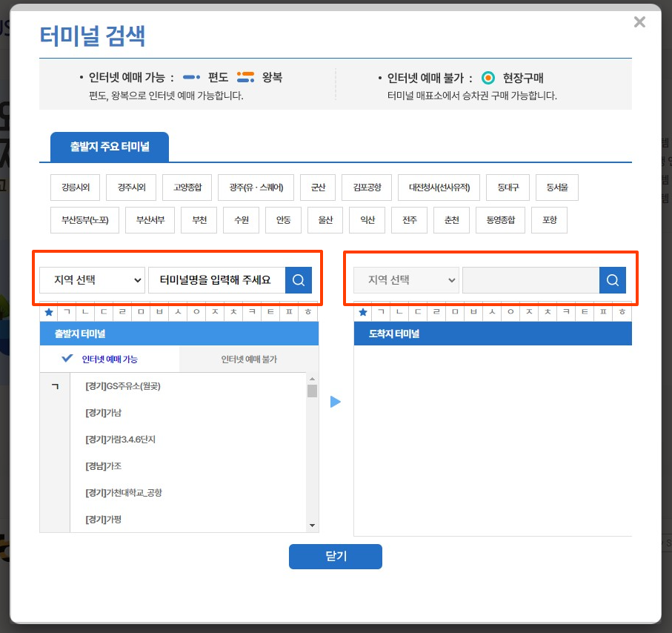Screen dimensions: 672x633
Task: Filter departure terminals by ㅎ
Action: [x=307, y=312]
